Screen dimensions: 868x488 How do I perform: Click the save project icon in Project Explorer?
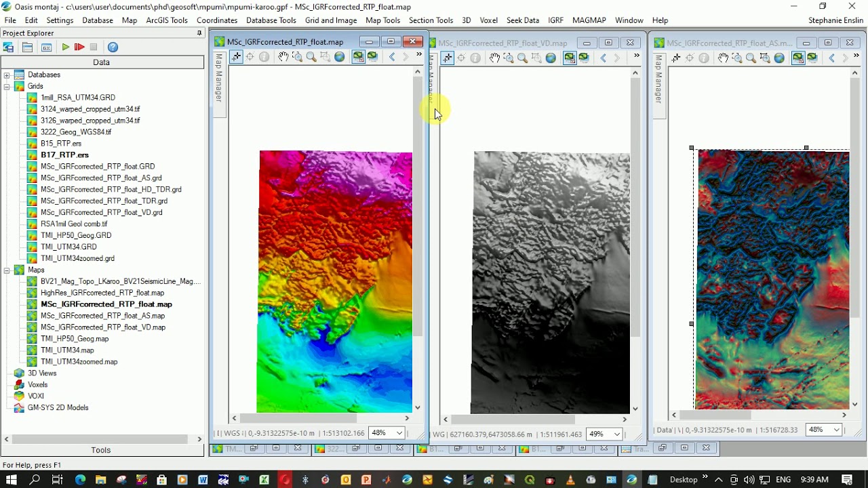9,47
